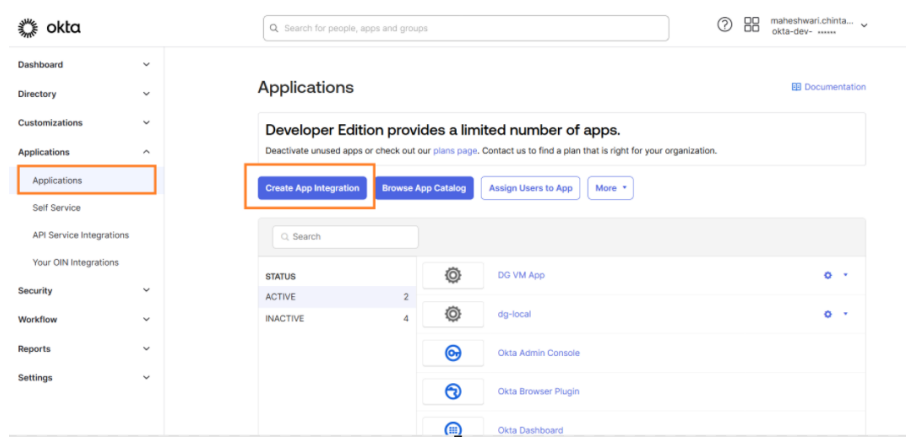The image size is (915, 439).
Task: Click the Okta Browser Plugin icon
Action: tap(452, 391)
